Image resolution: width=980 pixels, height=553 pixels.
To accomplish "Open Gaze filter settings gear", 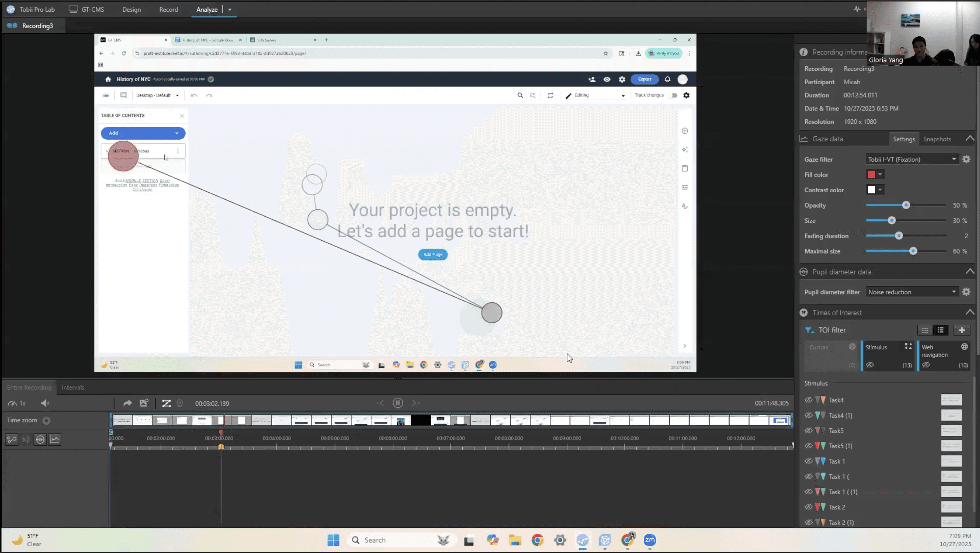I will pos(966,159).
